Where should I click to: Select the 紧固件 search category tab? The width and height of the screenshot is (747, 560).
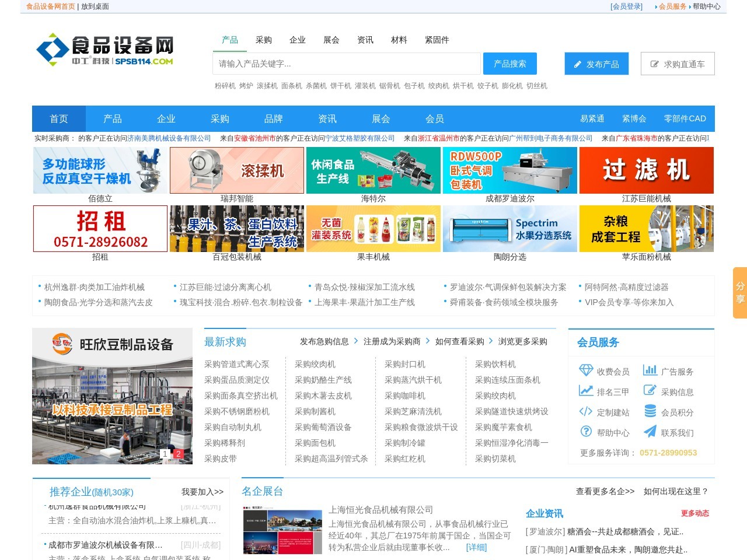click(x=437, y=40)
